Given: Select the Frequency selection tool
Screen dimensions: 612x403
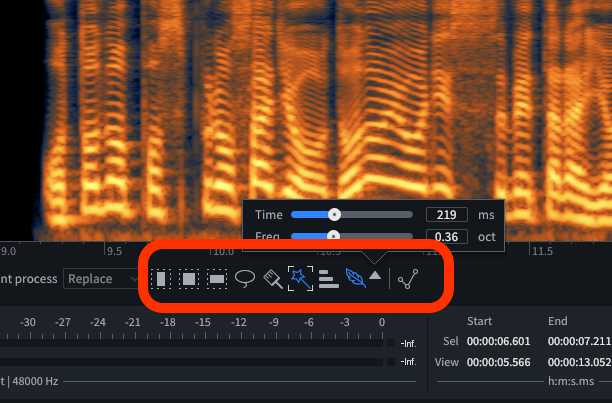Looking at the screenshot, I should 216,279.
